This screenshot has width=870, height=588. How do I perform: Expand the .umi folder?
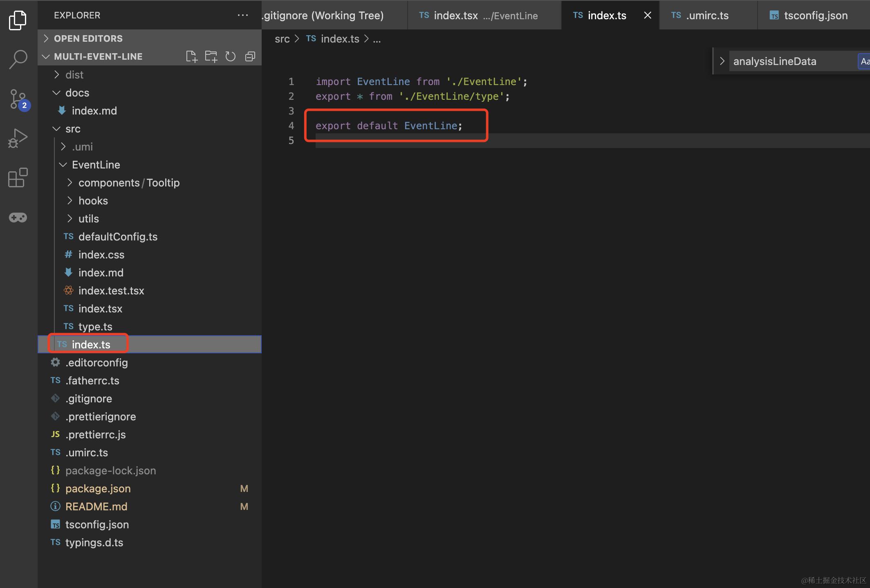pyautogui.click(x=150, y=146)
